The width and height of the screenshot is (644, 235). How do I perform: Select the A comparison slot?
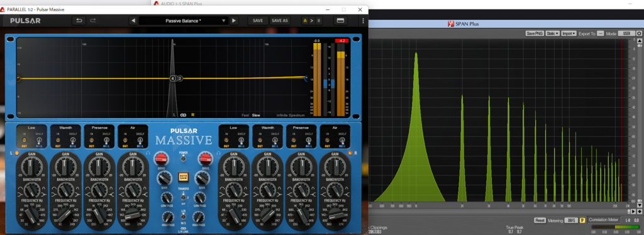(x=305, y=21)
